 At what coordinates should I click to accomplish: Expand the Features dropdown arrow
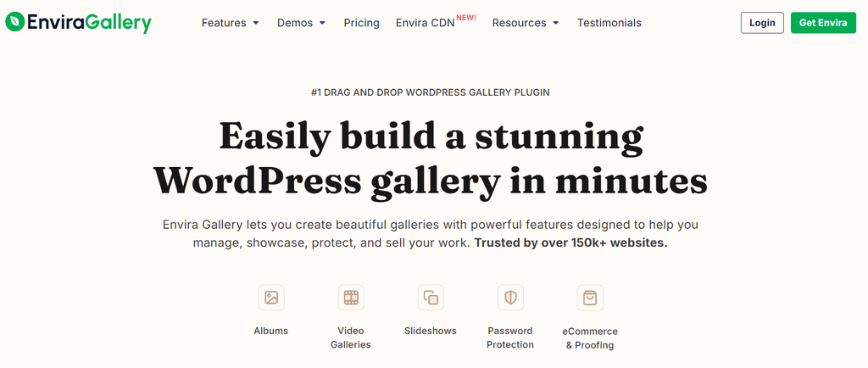(x=256, y=23)
